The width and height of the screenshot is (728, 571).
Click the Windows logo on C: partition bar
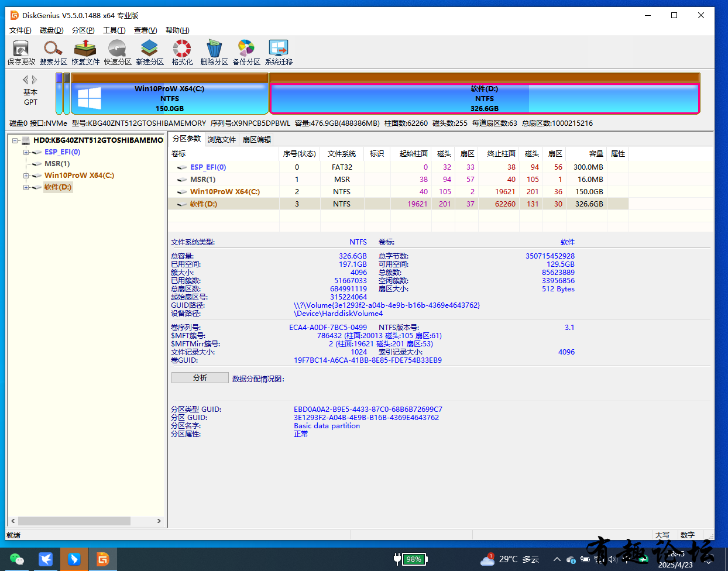[x=90, y=98]
